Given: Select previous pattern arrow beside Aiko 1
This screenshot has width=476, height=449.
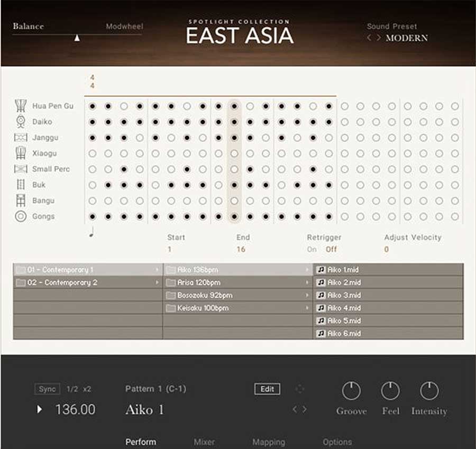Looking at the screenshot, I should click(x=295, y=409).
